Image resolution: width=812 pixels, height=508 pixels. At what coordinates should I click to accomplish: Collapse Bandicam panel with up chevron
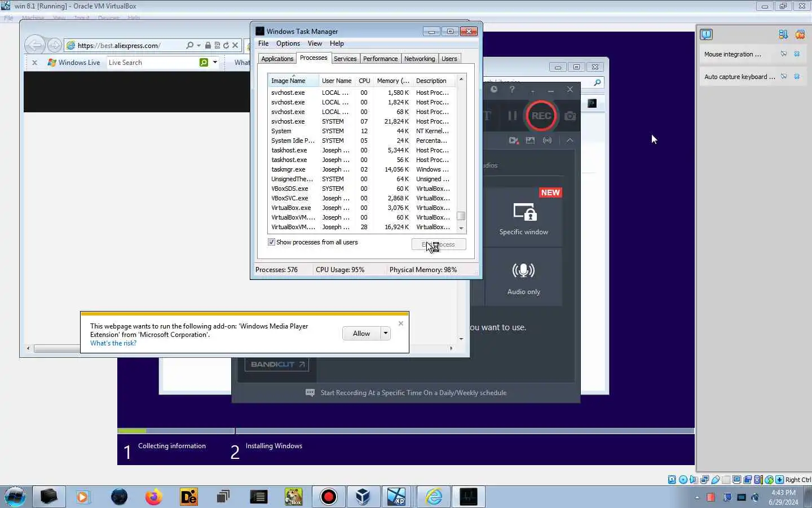tap(570, 140)
